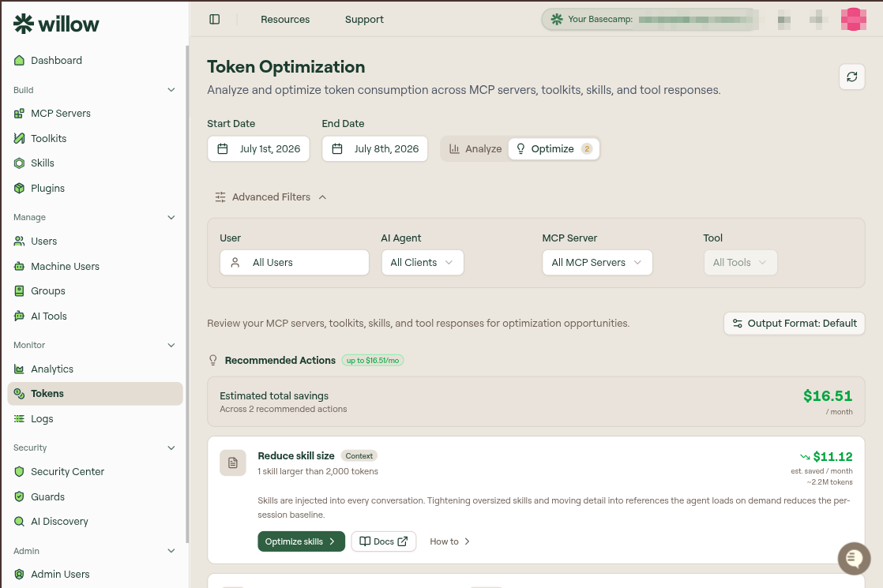Click the Groups sidebar icon
The width and height of the screenshot is (883, 588).
click(19, 291)
